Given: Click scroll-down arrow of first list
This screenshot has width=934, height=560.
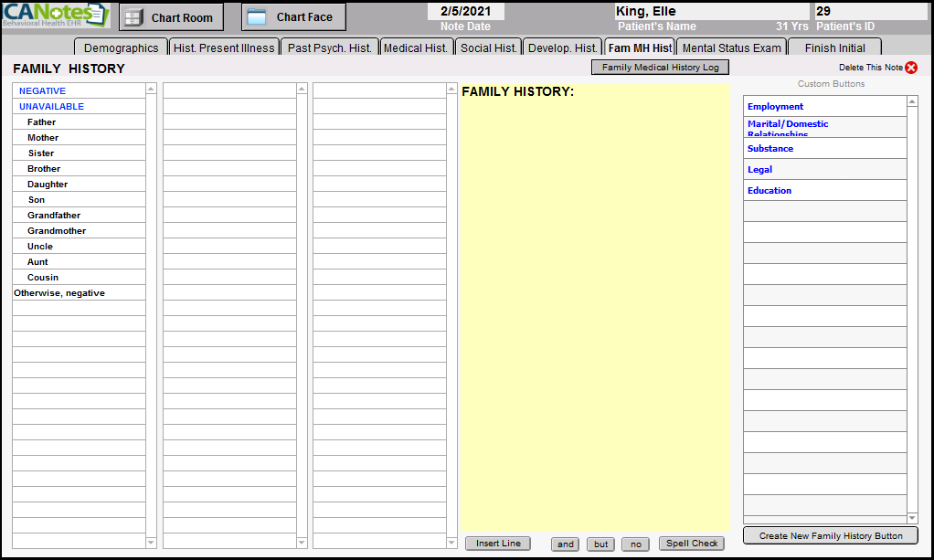Looking at the screenshot, I should coord(151,542).
